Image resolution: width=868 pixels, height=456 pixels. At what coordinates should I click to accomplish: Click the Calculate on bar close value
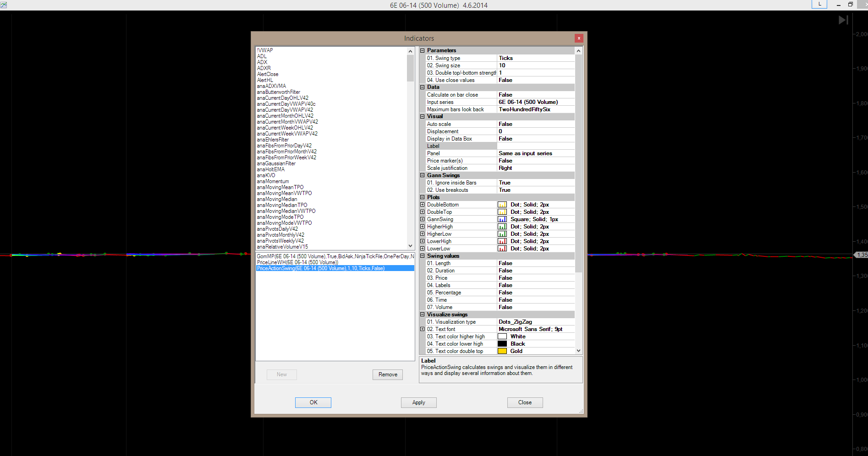[536, 95]
